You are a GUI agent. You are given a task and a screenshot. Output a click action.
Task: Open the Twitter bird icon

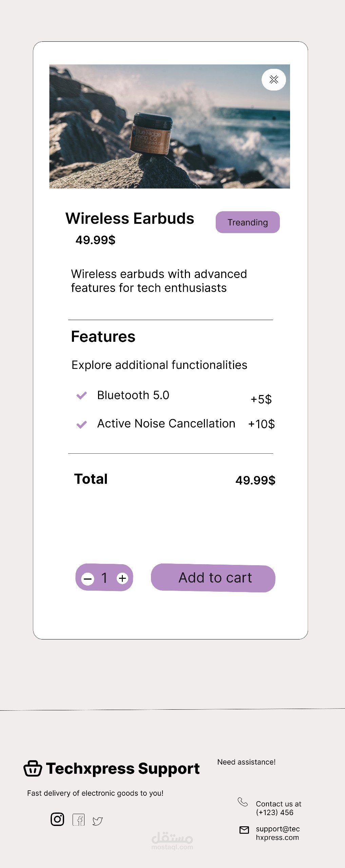(98, 821)
